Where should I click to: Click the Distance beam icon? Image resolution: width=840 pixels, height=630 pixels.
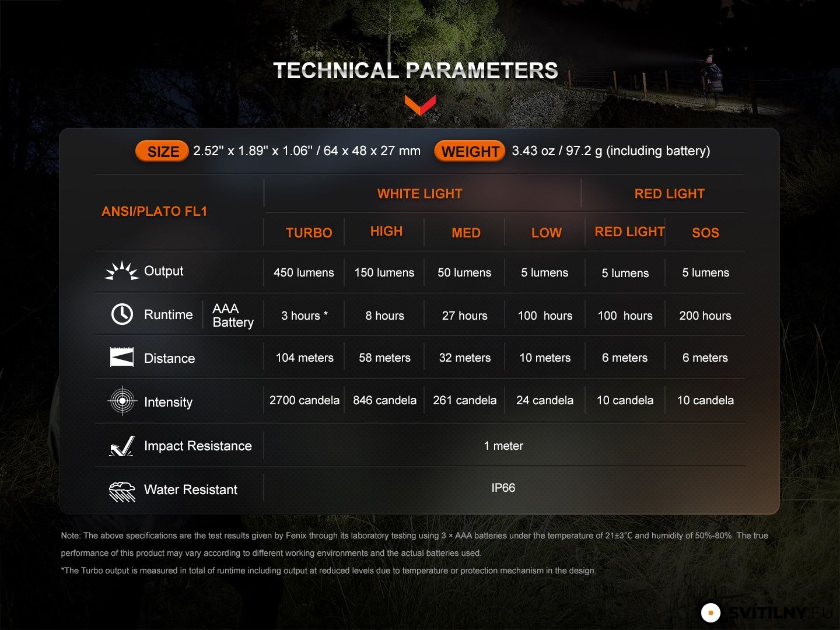(122, 357)
